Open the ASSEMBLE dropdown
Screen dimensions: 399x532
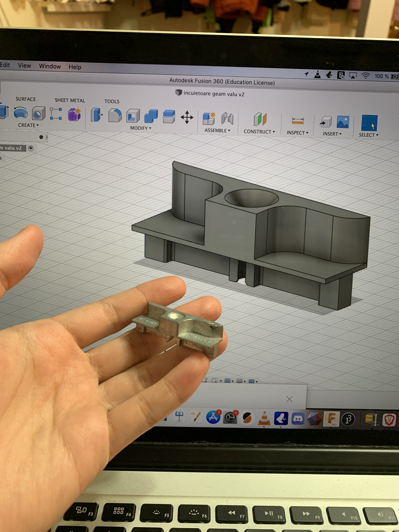(x=217, y=131)
